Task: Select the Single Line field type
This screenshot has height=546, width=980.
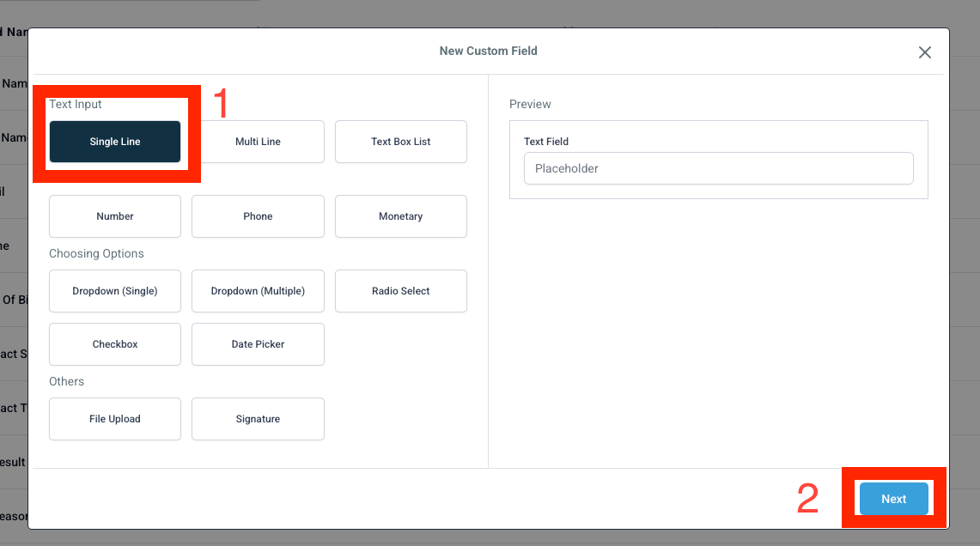Action: click(x=115, y=142)
